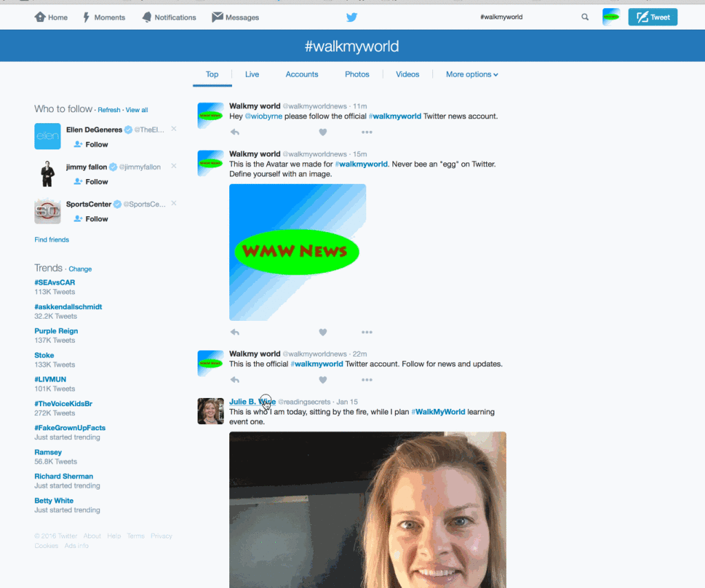Screen dimensions: 705x588
Task: Open the Betty White trend
Action: (x=54, y=501)
